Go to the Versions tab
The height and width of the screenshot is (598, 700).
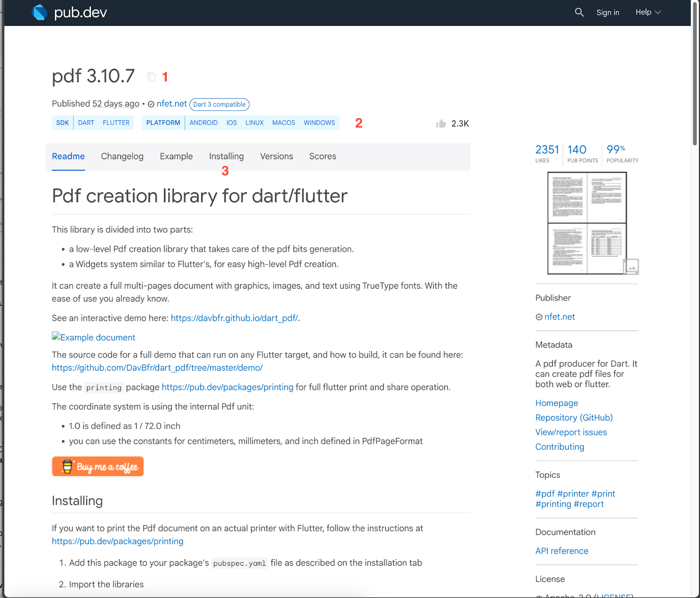click(x=276, y=156)
